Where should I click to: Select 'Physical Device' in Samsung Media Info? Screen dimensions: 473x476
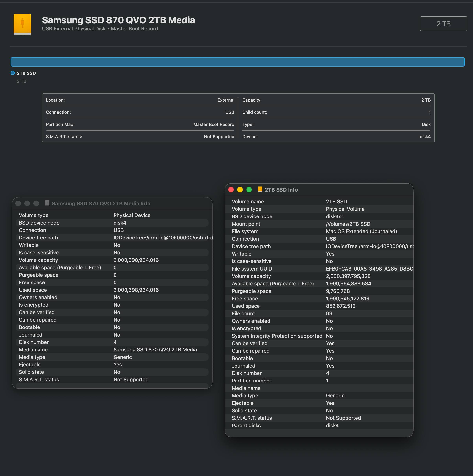pos(132,215)
